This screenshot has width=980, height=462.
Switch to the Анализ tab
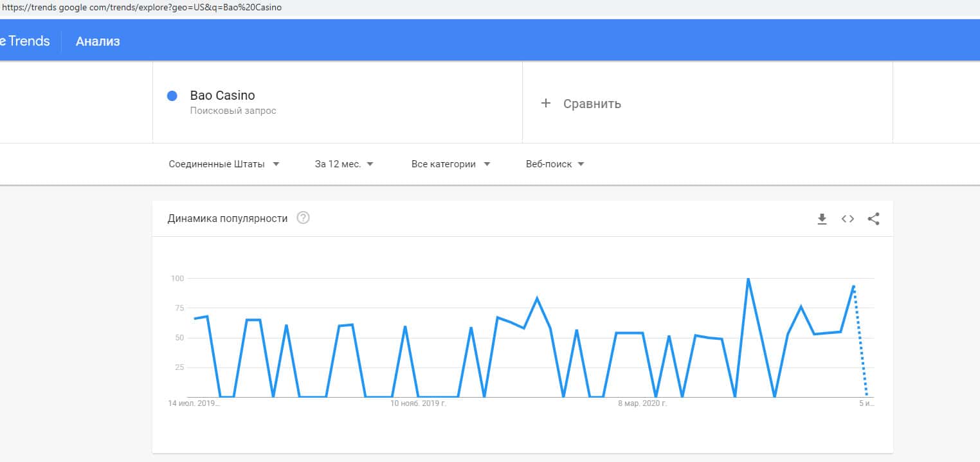point(98,41)
